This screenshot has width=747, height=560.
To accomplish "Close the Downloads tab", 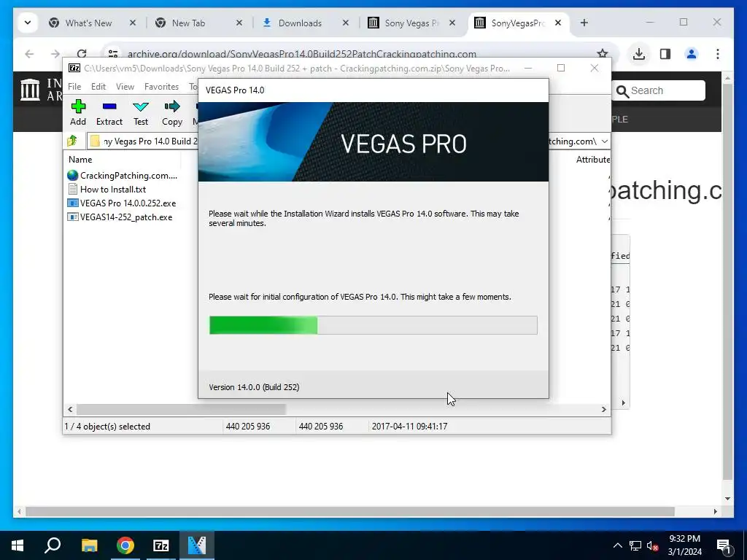I will click(346, 23).
